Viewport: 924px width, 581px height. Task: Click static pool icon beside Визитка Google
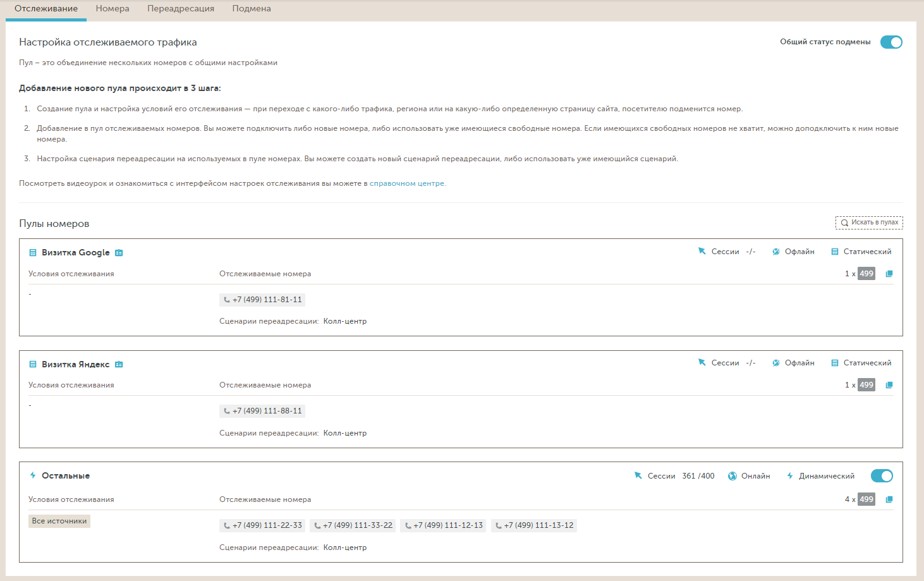coord(33,253)
